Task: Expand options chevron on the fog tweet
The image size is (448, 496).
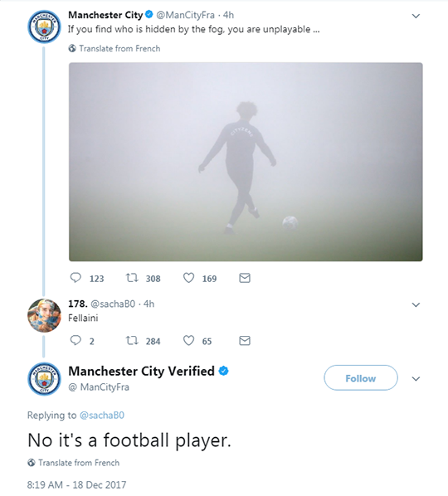Action: (416, 16)
